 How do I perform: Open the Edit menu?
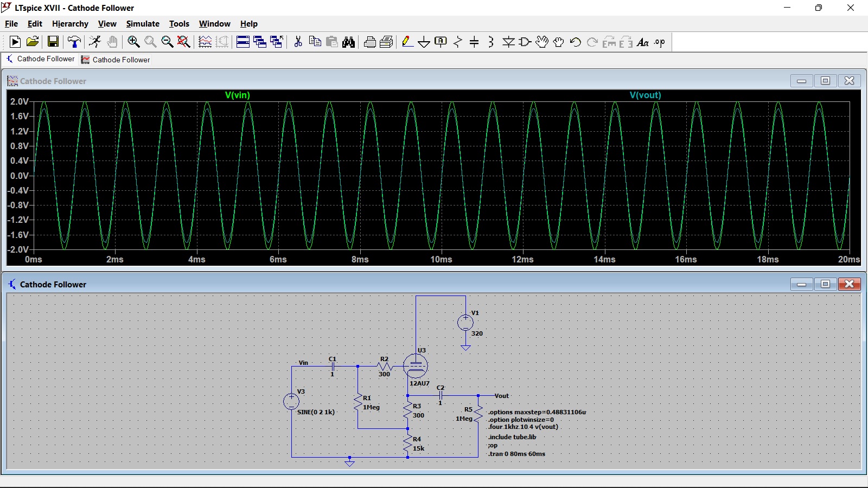(x=35, y=23)
